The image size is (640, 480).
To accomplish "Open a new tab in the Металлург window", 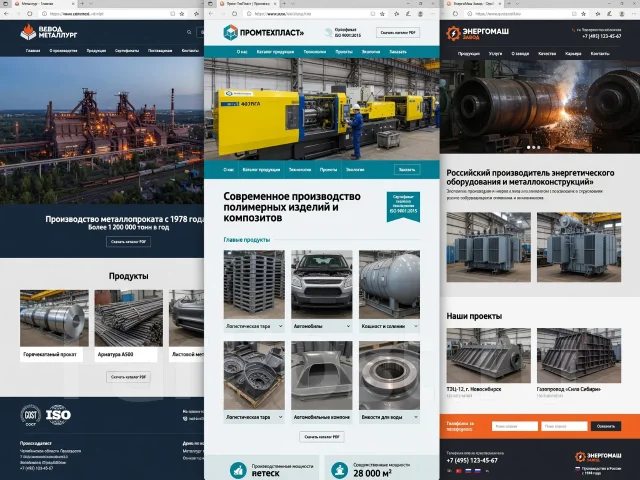I will (x=82, y=3).
